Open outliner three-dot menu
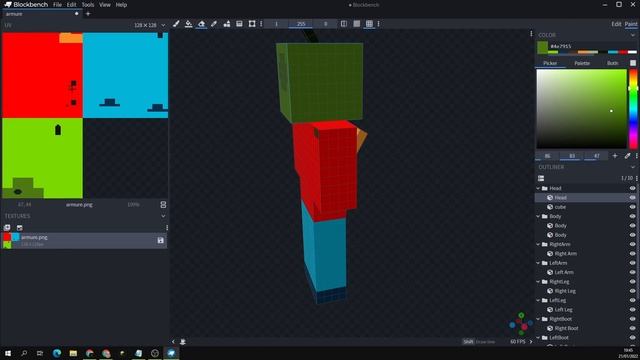640x360 pixels. (x=636, y=178)
